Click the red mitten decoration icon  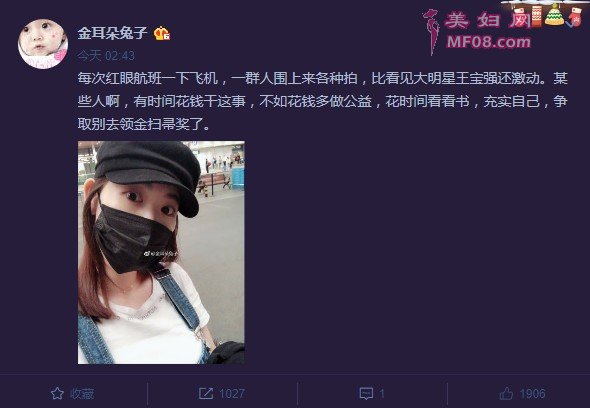(x=575, y=17)
